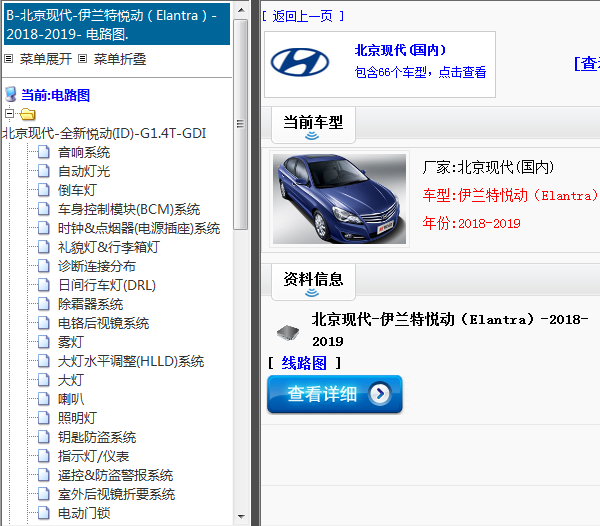Click 包含66个车型，点击查看 link
This screenshot has height=526, width=600.
tap(420, 72)
